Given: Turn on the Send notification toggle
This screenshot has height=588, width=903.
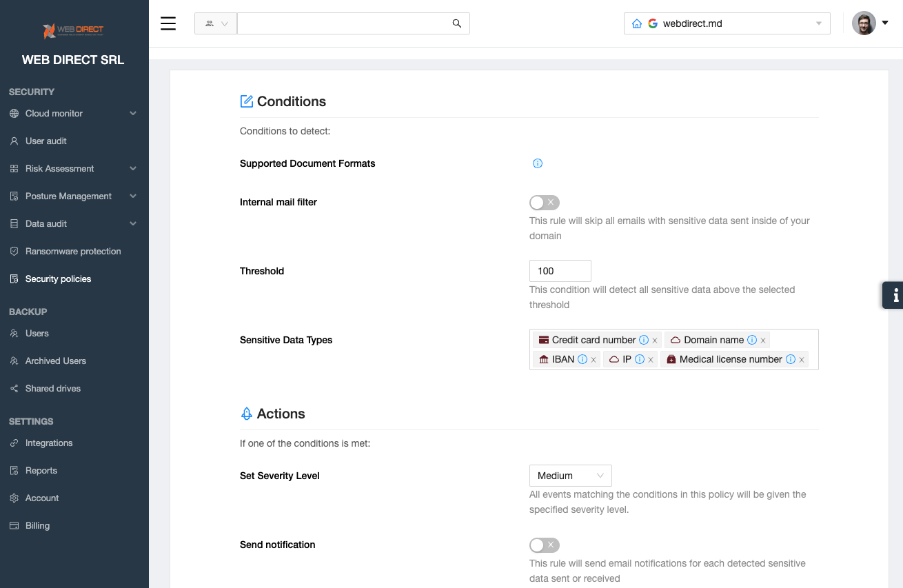Looking at the screenshot, I should click(x=544, y=545).
